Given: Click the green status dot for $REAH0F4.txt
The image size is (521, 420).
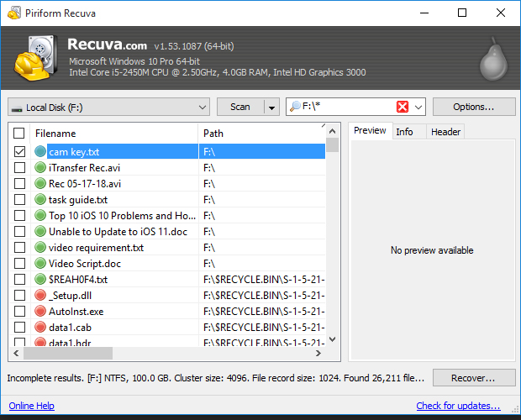Looking at the screenshot, I should point(40,279).
